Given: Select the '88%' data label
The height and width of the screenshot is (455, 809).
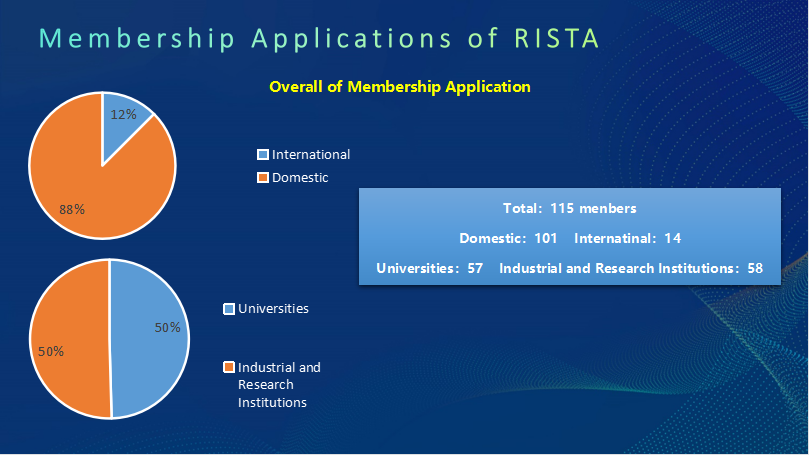Looking at the screenshot, I should tap(72, 209).
